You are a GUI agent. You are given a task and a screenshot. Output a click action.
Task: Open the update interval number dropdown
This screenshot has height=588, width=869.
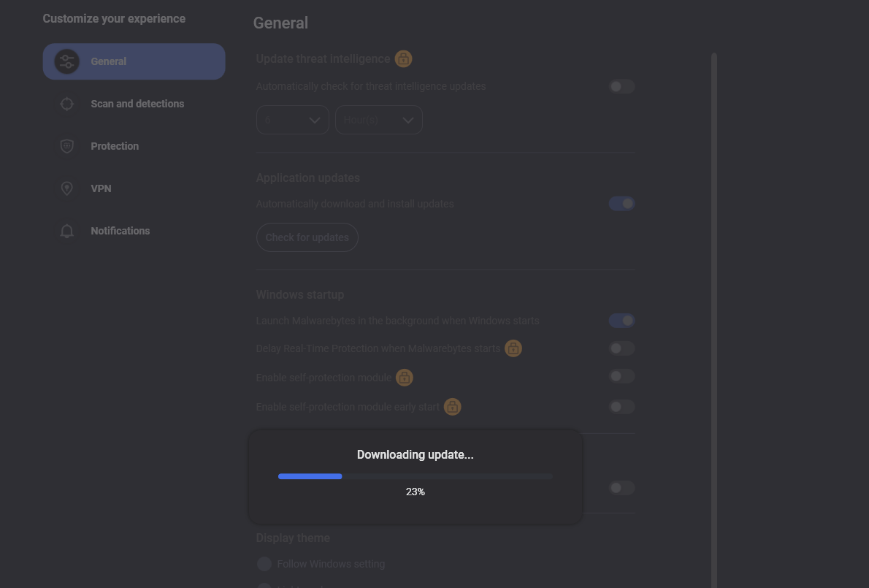(293, 120)
